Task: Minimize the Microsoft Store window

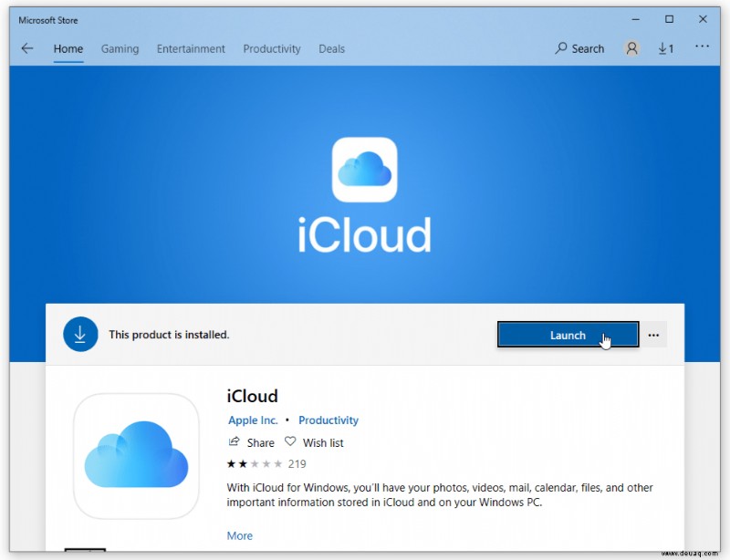Action: pyautogui.click(x=635, y=19)
